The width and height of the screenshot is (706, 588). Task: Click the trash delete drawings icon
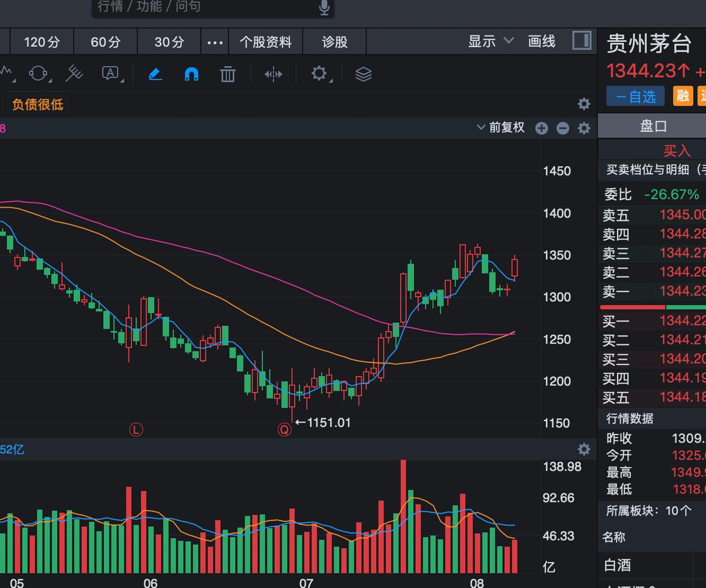[228, 74]
